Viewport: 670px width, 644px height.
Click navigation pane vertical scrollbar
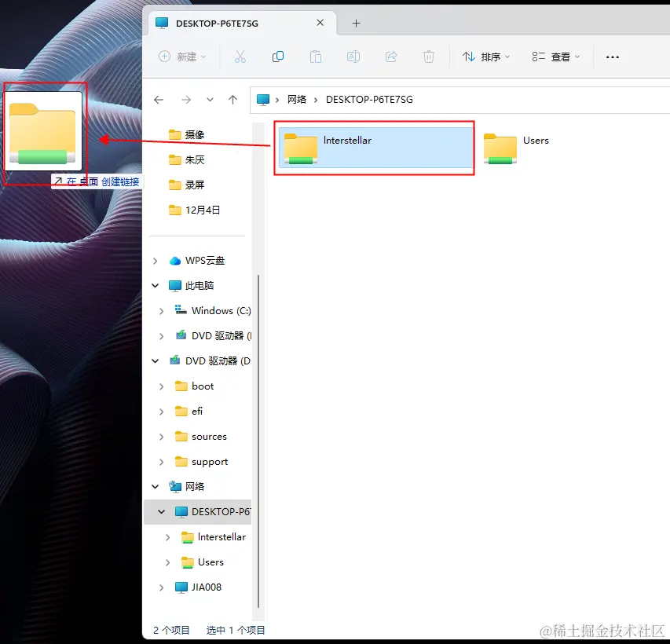[258, 441]
